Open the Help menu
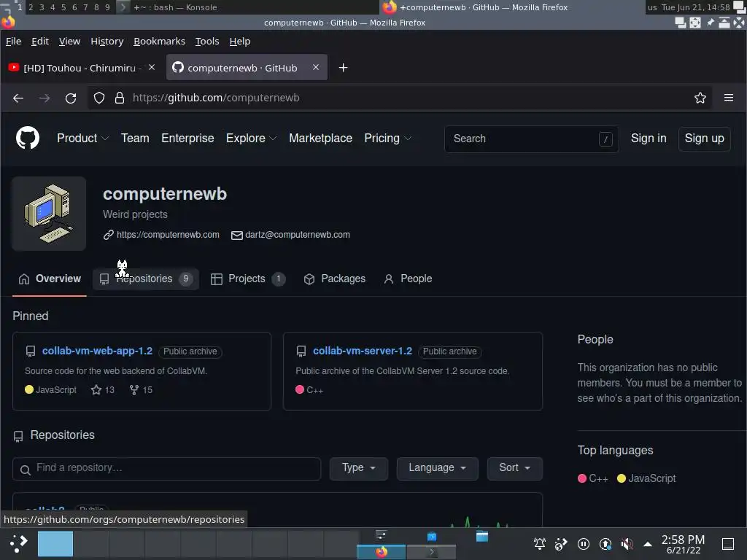 click(239, 42)
